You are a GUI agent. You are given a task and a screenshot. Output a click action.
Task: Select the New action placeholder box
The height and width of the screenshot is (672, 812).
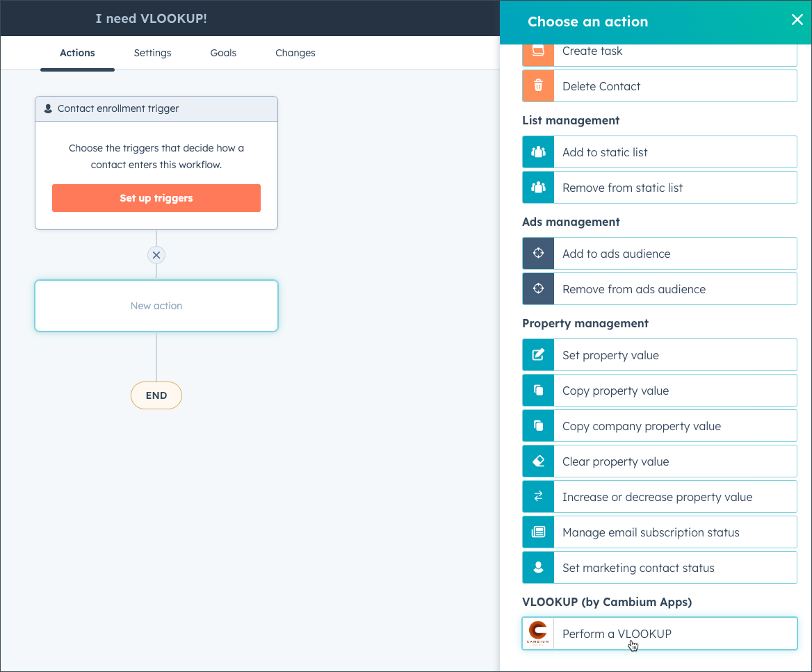click(x=156, y=306)
